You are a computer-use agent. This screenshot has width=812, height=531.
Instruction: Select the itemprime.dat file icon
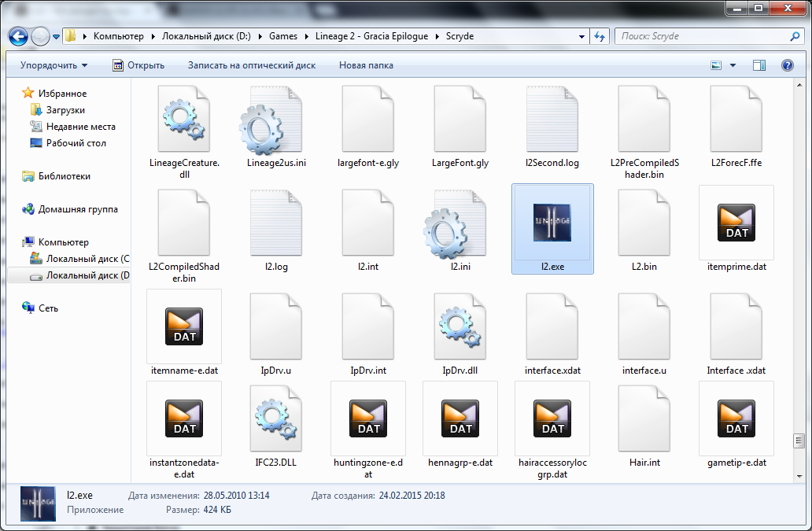pos(736,223)
